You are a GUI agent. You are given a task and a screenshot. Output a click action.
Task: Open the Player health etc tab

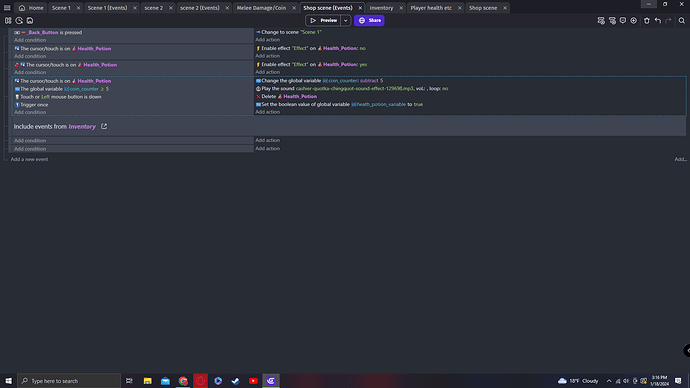(431, 8)
